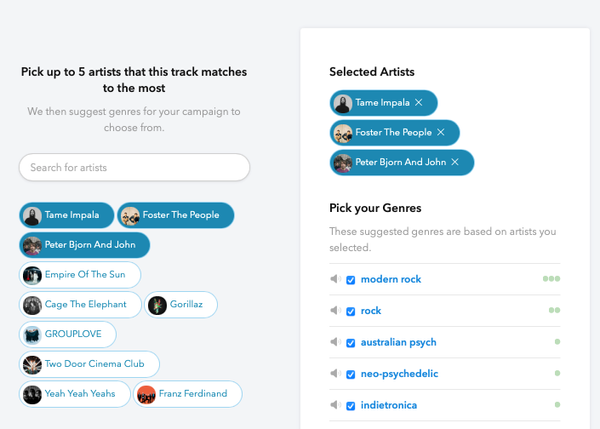600x429 pixels.
Task: Select Cage The Elephant artist chip
Action: [x=76, y=305]
